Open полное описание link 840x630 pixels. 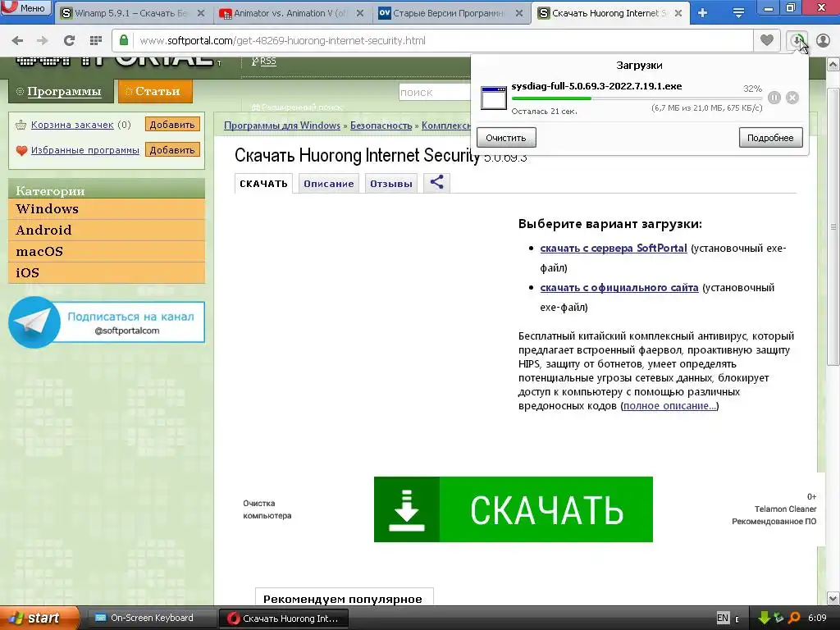669,405
